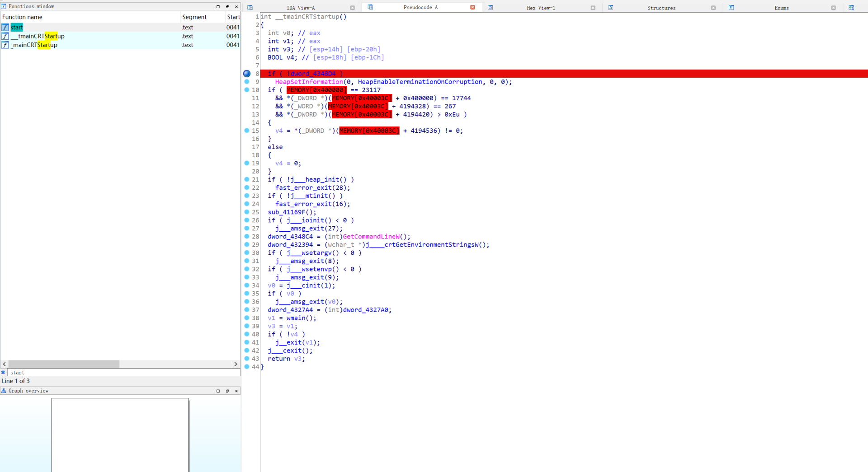Image resolution: width=868 pixels, height=472 pixels.
Task: Maximize the Graph overview panel
Action: pos(218,391)
